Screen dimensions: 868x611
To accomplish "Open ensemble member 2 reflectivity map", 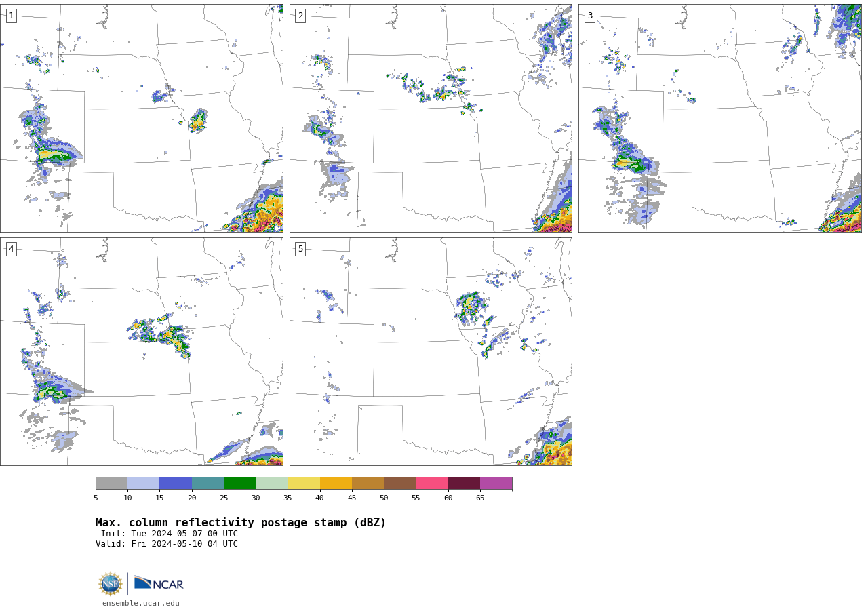I will (x=431, y=118).
